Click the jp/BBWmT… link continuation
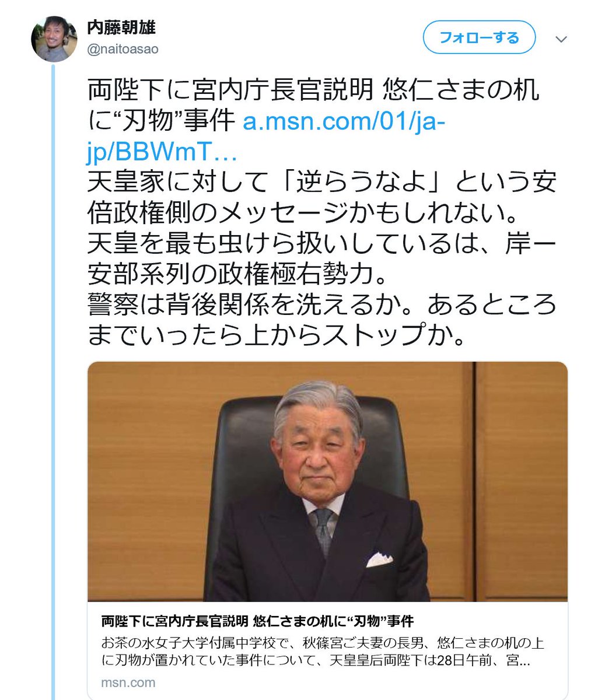The width and height of the screenshot is (591, 700). [x=162, y=152]
